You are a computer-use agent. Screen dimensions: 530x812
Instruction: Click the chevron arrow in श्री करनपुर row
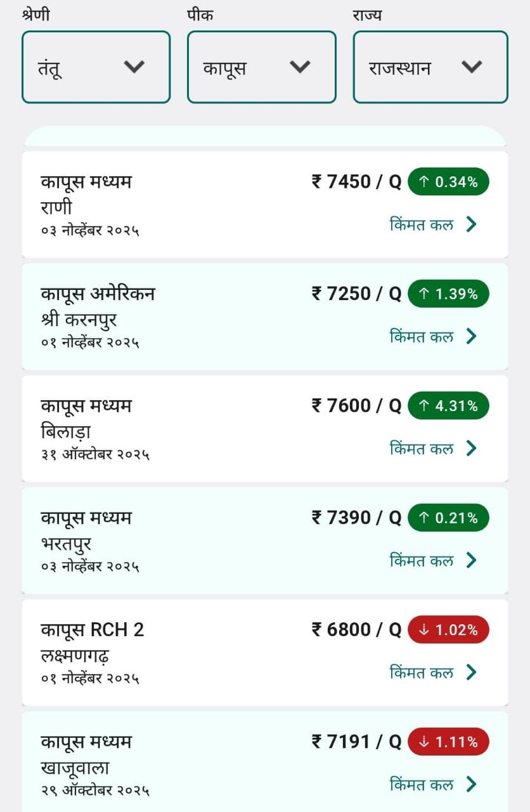pos(471,336)
